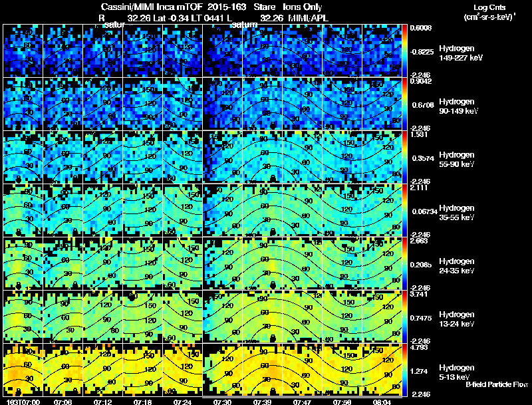Open the 55-90 keV image panel at 07:30
The height and width of the screenshot is (405, 532).
point(222,157)
